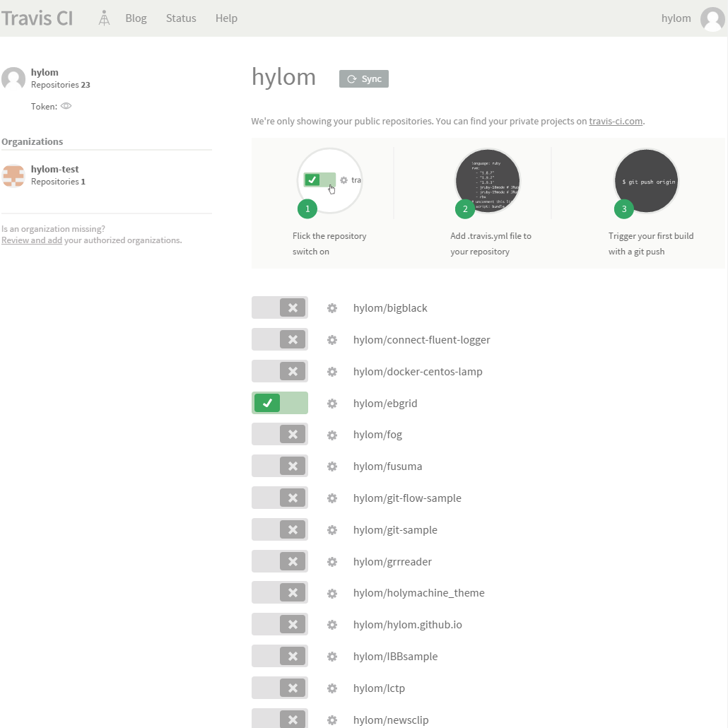Screen dimensions: 728x728
Task: Open the hylom/docker-centos-lamp repository link
Action: (x=418, y=372)
